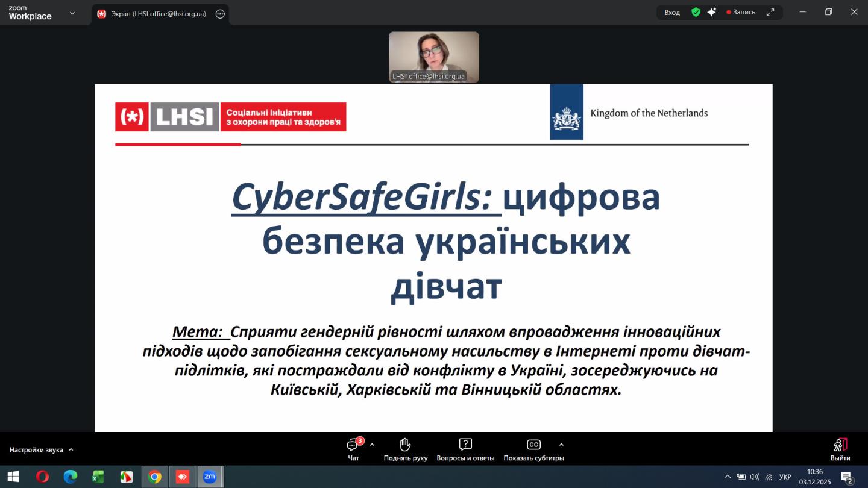
Task: Open the AI Companion sparkle icon
Action: (x=712, y=12)
